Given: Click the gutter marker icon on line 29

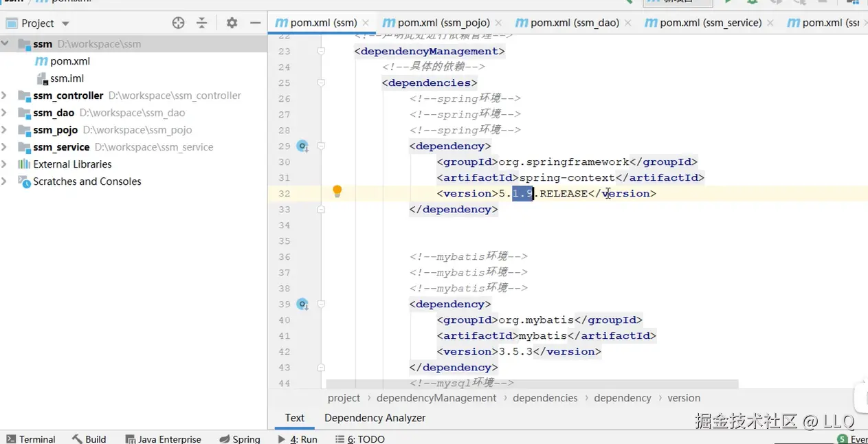Looking at the screenshot, I should coord(302,146).
